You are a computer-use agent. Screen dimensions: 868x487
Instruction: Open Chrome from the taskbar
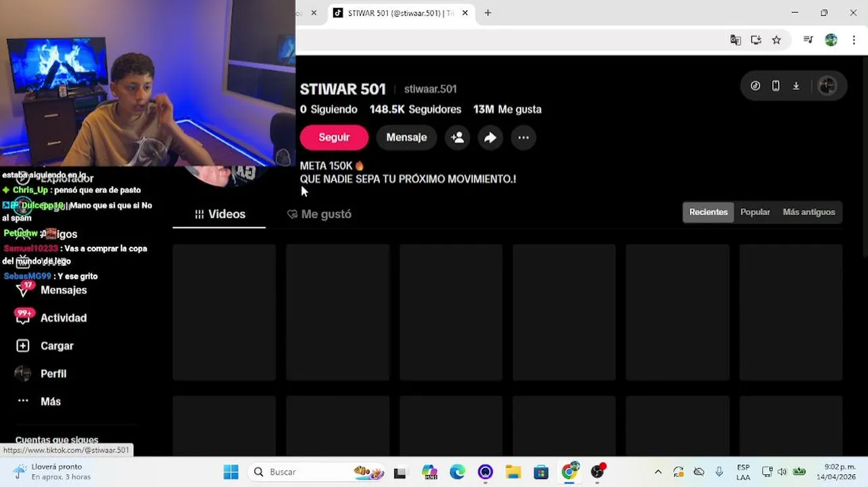[570, 471]
